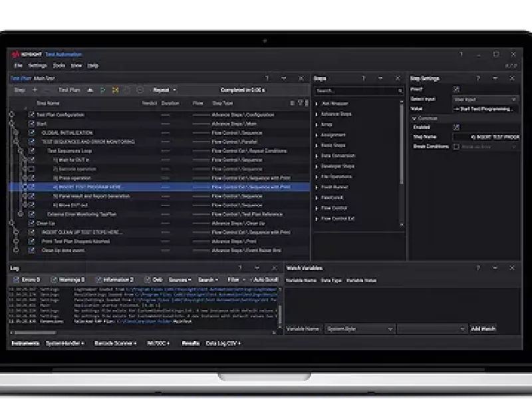
Task: Click the yellow break toggle icon in toolbar
Action: pyautogui.click(x=115, y=90)
